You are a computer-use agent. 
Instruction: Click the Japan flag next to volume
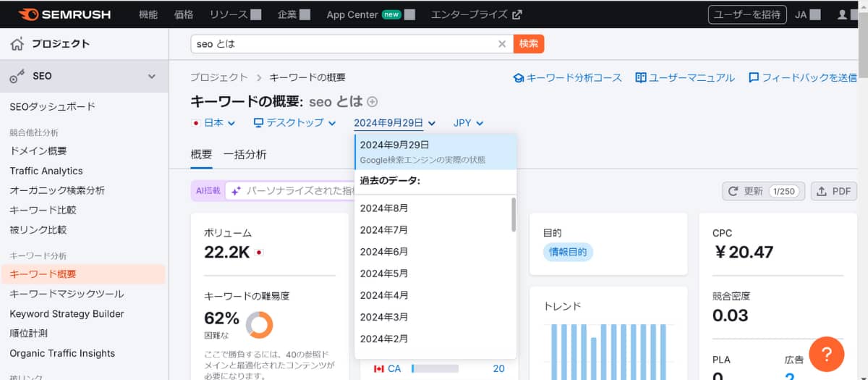point(259,253)
